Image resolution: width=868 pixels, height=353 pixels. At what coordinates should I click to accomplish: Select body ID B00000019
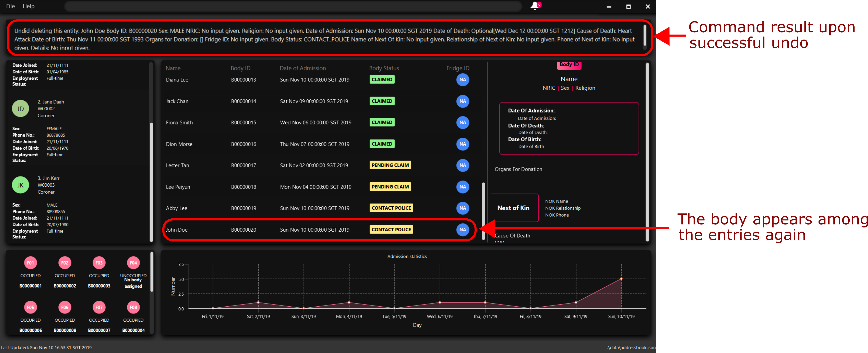(243, 208)
